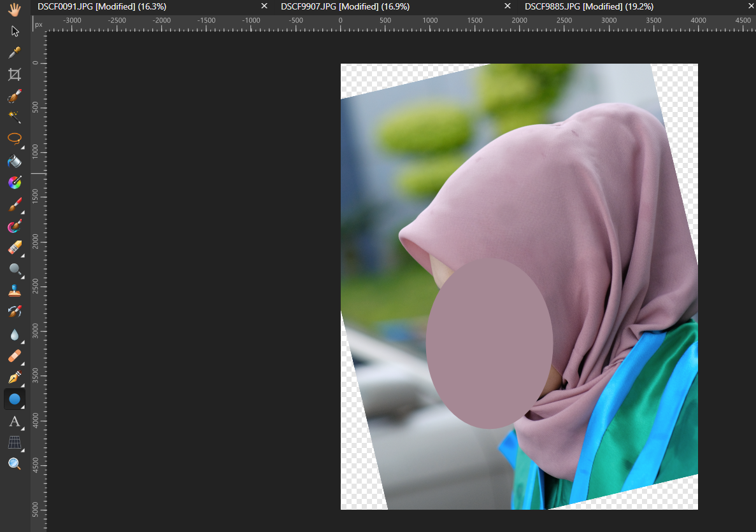Select the Flood Select magic wand tool
Viewport: 756px width, 532px height.
click(15, 117)
